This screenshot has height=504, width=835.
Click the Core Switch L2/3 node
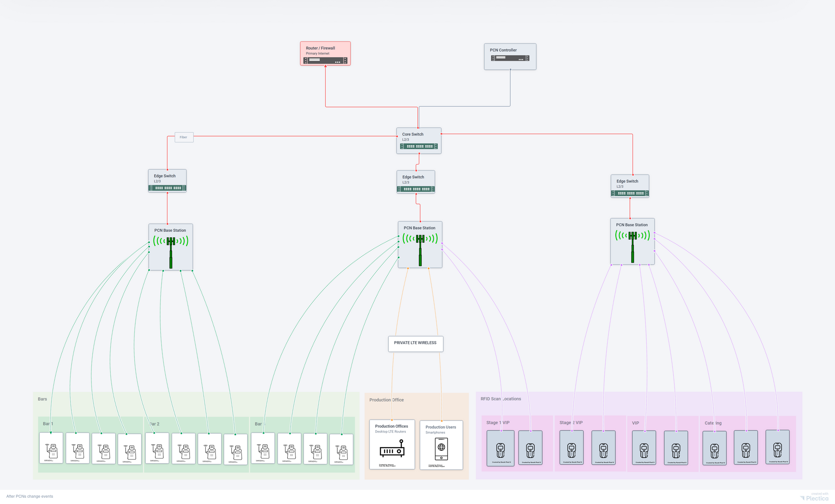[x=419, y=141]
